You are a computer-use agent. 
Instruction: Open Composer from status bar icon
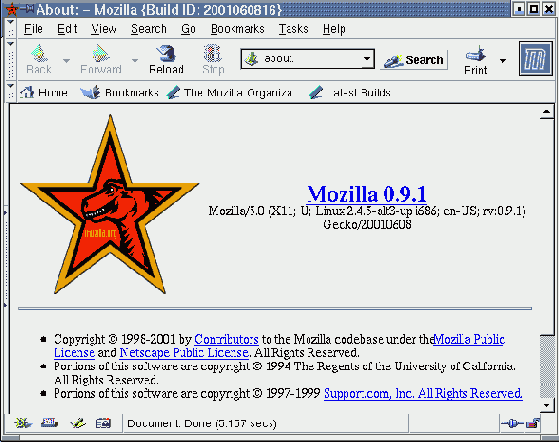click(78, 423)
